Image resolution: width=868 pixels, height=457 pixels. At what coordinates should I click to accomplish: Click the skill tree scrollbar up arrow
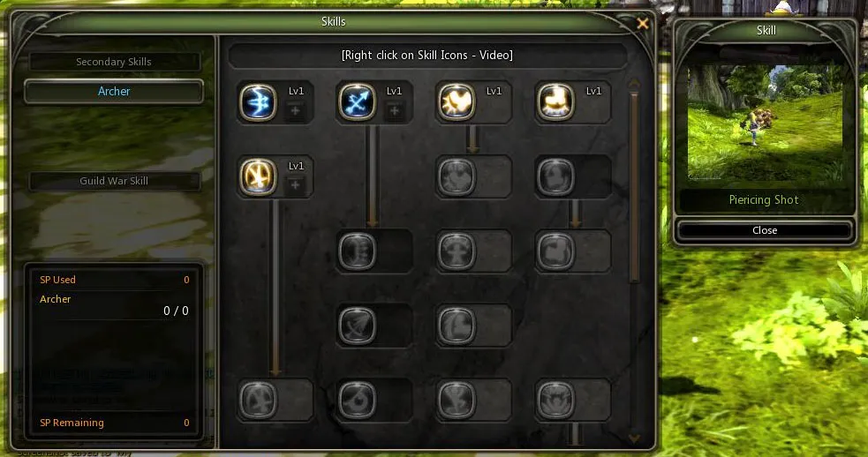(x=634, y=84)
